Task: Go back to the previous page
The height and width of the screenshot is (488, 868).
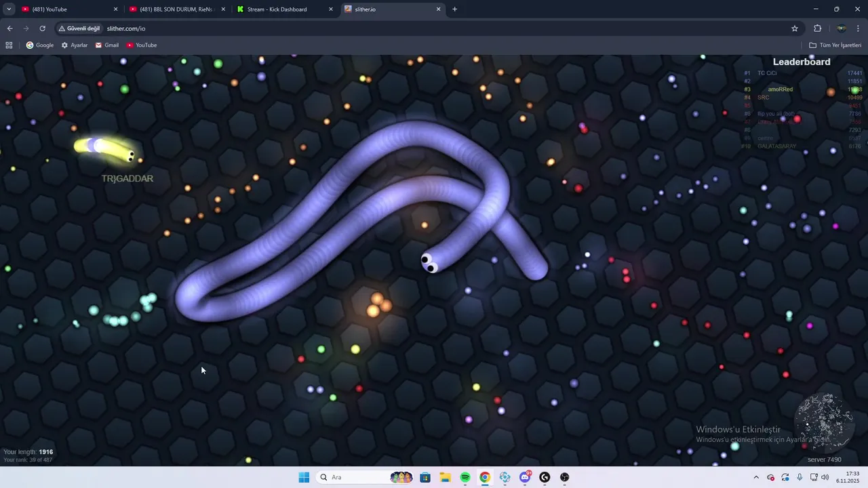Action: (x=9, y=28)
